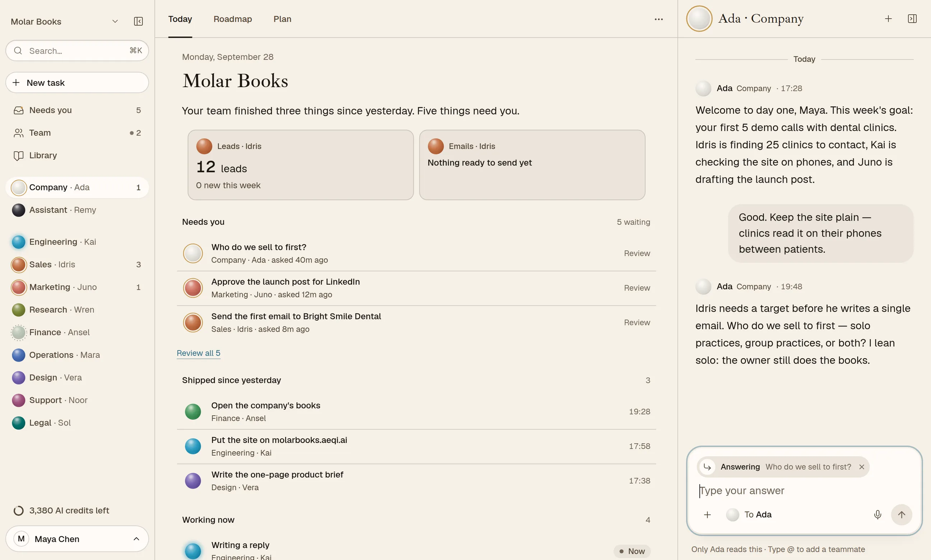Open the Emails · Idris card
This screenshot has height=560, width=931.
(532, 165)
